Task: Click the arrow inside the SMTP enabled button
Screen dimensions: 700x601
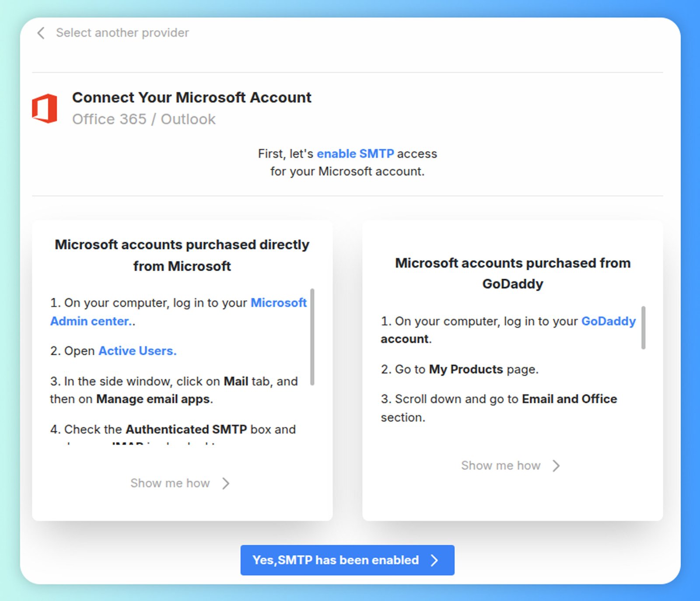Action: (x=434, y=560)
